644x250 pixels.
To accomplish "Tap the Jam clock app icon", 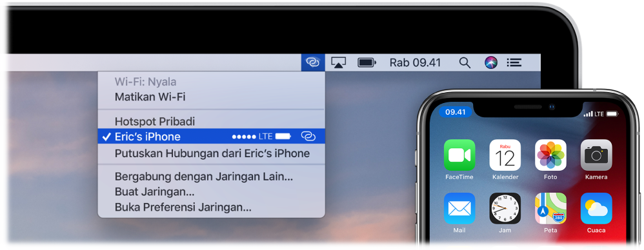I will pos(505,208).
